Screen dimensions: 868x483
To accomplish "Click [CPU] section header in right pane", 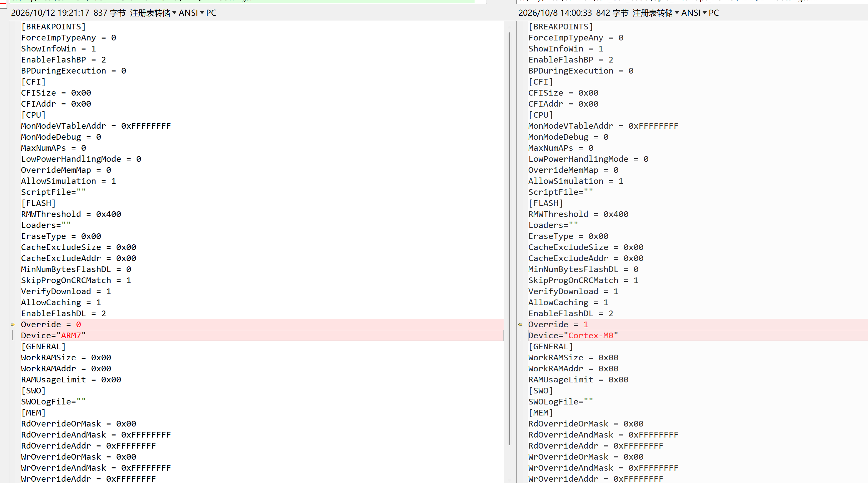I will click(540, 115).
